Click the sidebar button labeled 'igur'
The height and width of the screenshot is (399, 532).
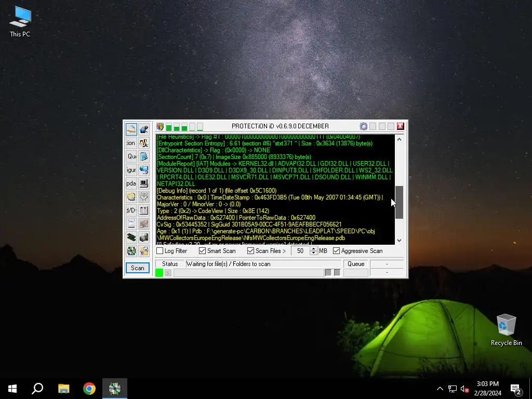[x=131, y=170]
